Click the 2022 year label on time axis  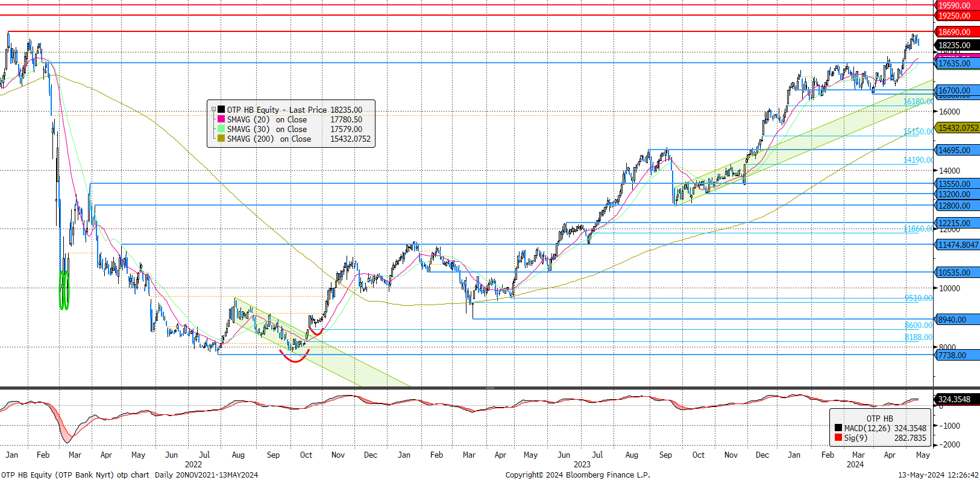click(193, 464)
